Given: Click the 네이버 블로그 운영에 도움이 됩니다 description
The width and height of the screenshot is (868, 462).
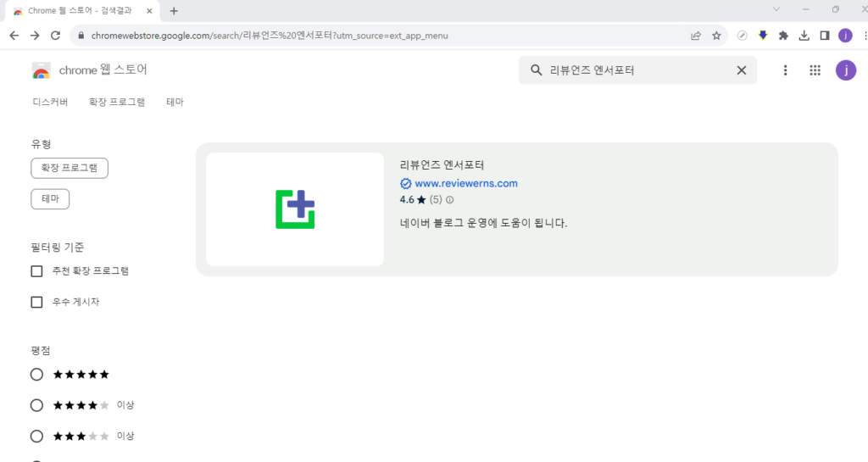Looking at the screenshot, I should point(483,224).
